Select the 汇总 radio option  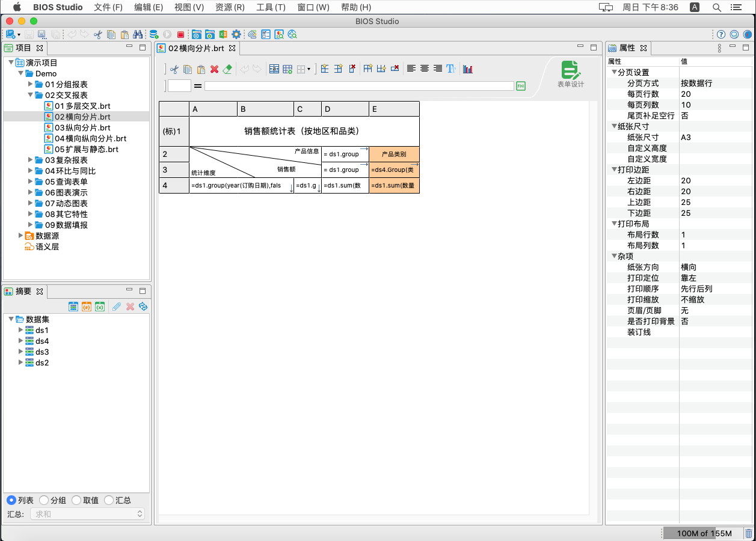[109, 500]
